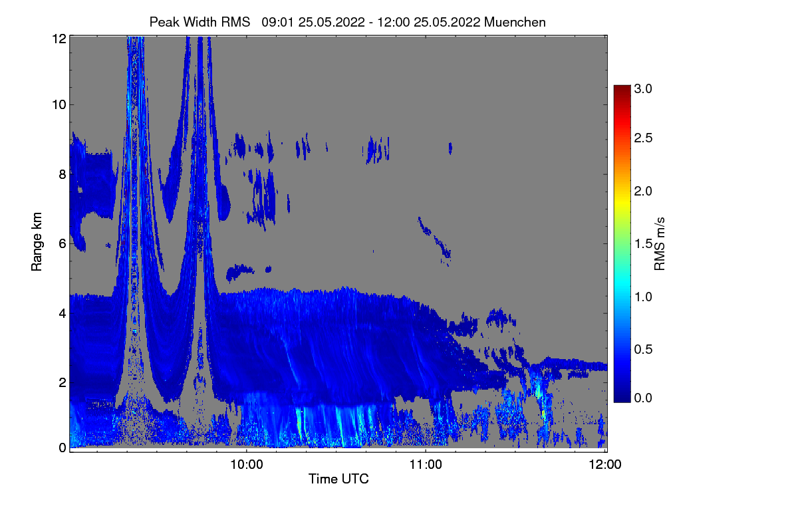798x532 pixels.
Task: Click the '6' range axis tick label
Action: (x=61, y=243)
